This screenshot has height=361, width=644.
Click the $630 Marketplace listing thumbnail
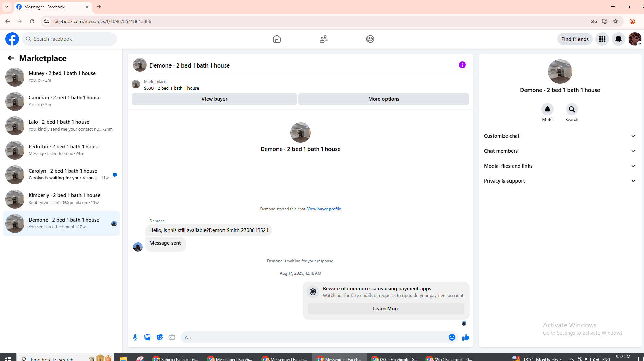point(136,84)
